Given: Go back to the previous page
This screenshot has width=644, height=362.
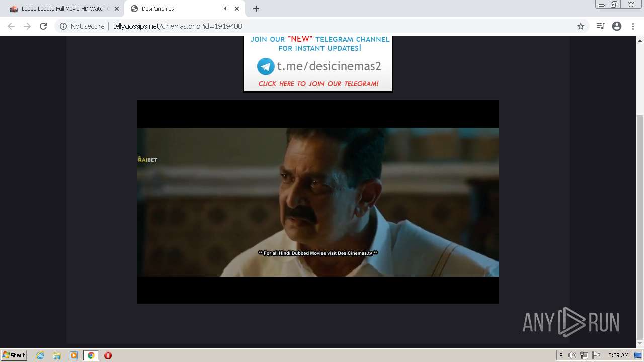Looking at the screenshot, I should pyautogui.click(x=11, y=26).
